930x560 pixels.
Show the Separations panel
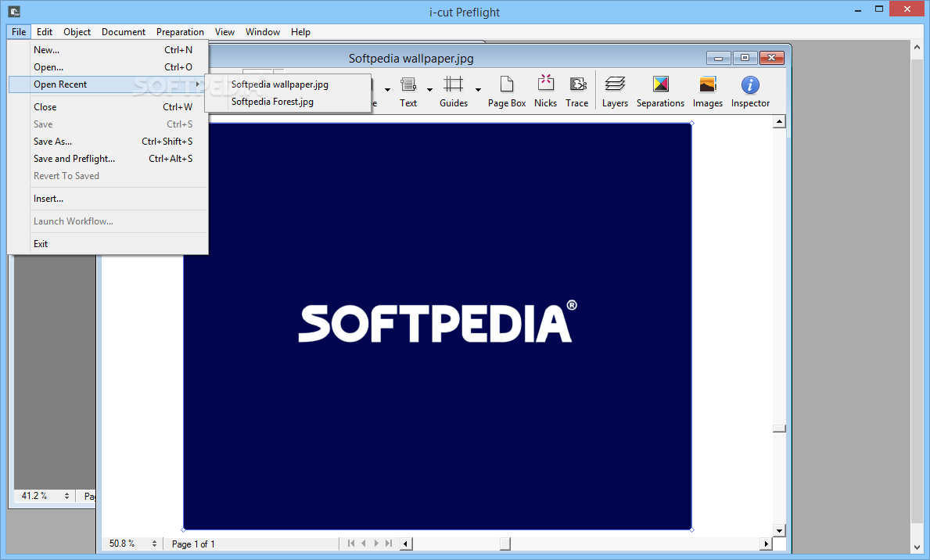(x=660, y=92)
